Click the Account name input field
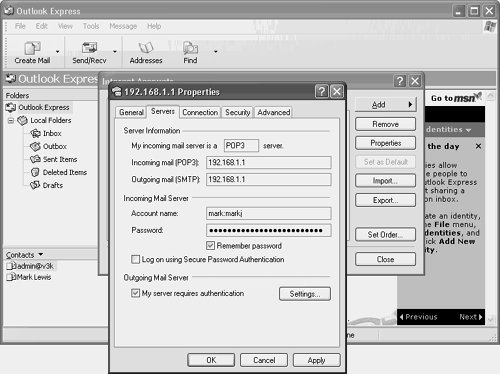The width and height of the screenshot is (500, 374). [x=269, y=213]
